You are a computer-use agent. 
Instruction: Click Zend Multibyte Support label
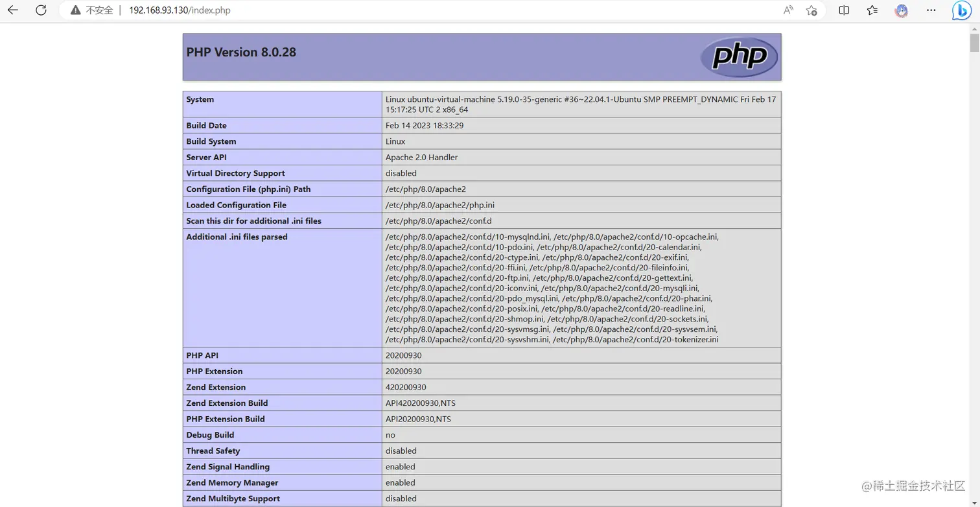point(233,499)
